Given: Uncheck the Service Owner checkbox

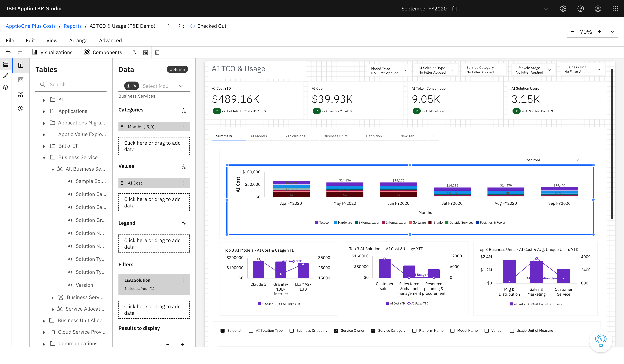Looking at the screenshot, I should tap(336, 331).
